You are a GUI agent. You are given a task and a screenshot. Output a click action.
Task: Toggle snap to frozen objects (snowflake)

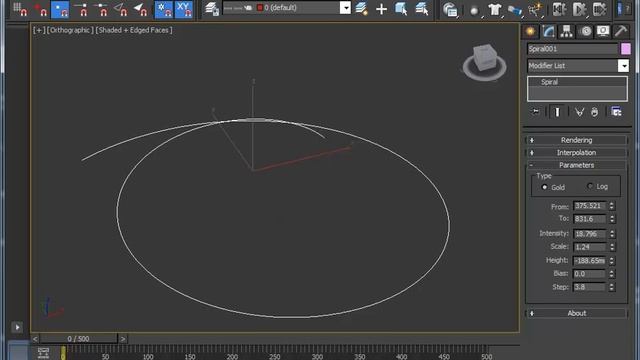164,9
